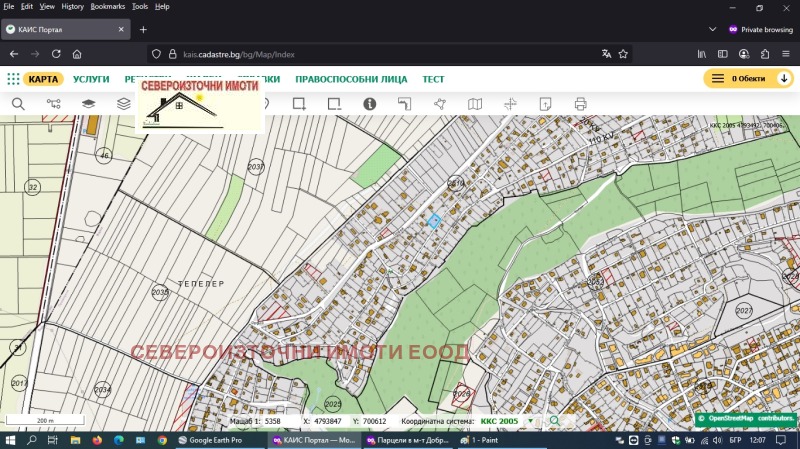Reload the cadastre page
Screen dimensions: 800x449
pos(56,54)
